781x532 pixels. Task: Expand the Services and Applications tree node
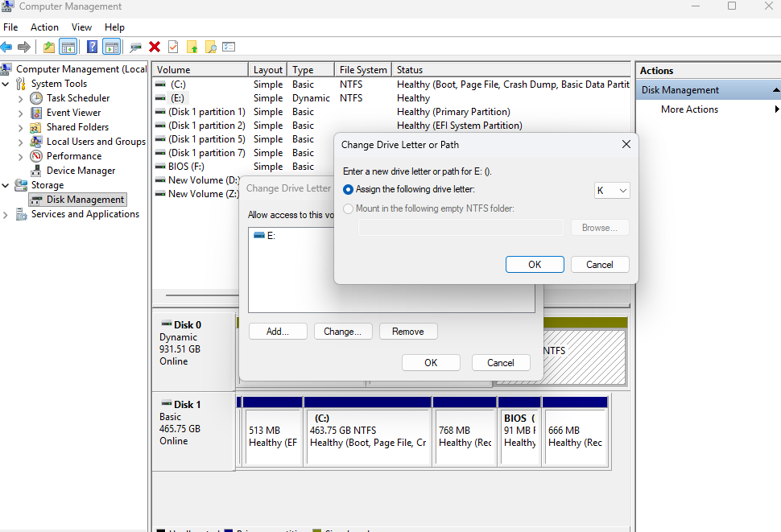pyautogui.click(x=6, y=215)
